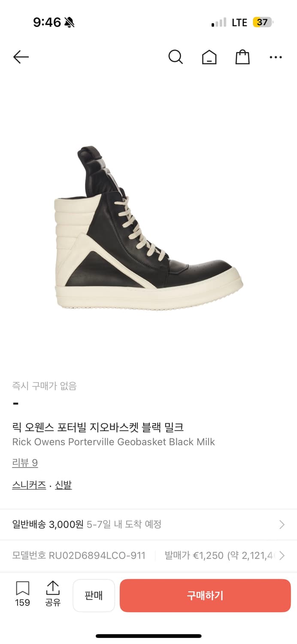The image size is (297, 644).
Task: Tap the back arrow icon
Action: (21, 57)
